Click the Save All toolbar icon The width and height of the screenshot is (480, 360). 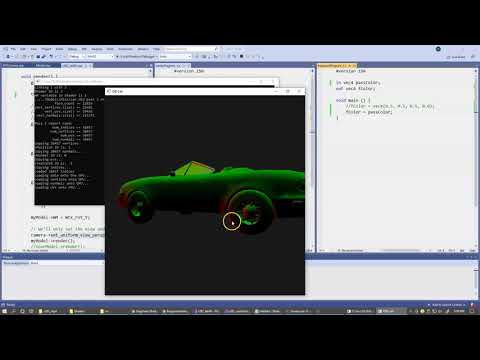(x=44, y=57)
